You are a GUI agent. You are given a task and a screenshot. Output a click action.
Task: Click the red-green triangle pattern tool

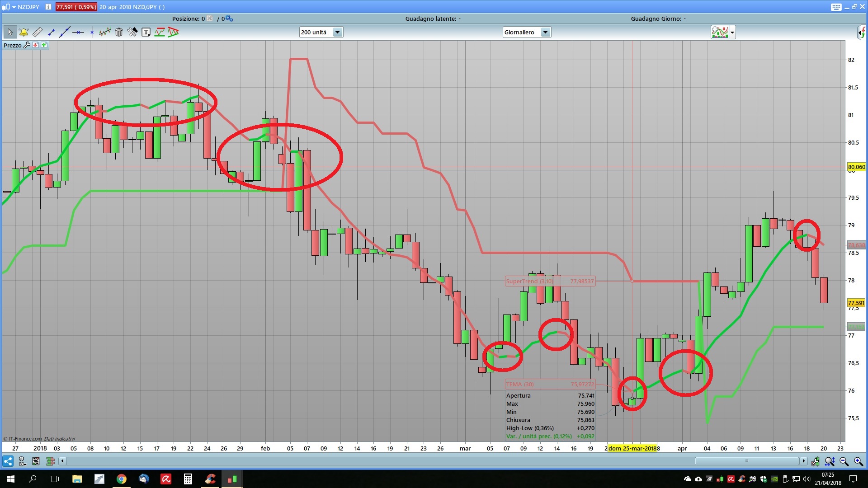click(173, 32)
